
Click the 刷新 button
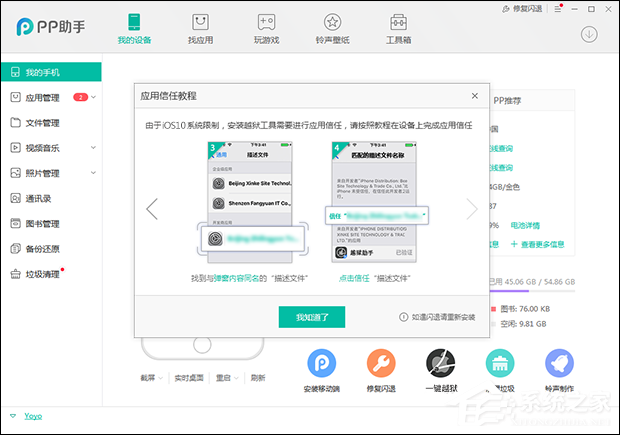click(x=258, y=378)
